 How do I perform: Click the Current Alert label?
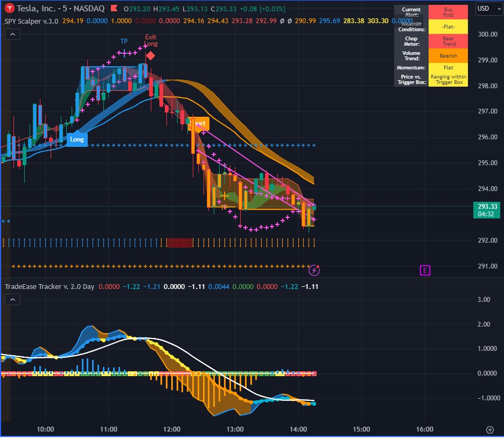411,12
